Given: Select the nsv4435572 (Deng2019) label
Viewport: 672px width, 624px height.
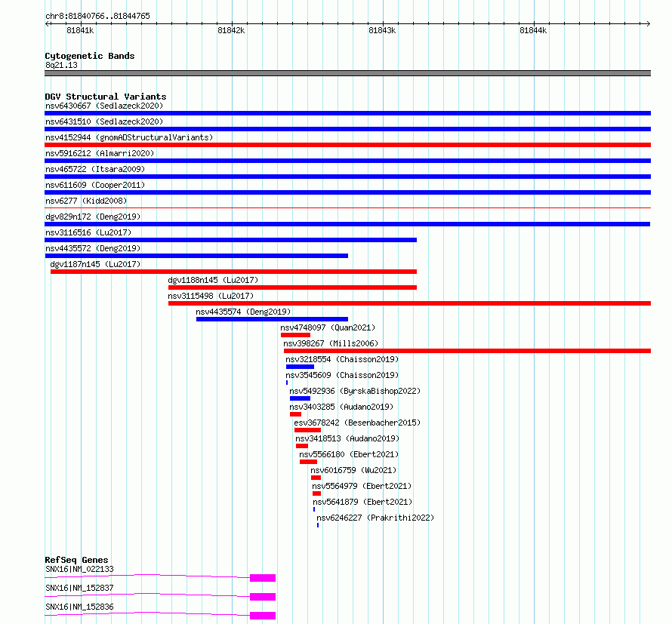Looking at the screenshot, I should 93,248.
